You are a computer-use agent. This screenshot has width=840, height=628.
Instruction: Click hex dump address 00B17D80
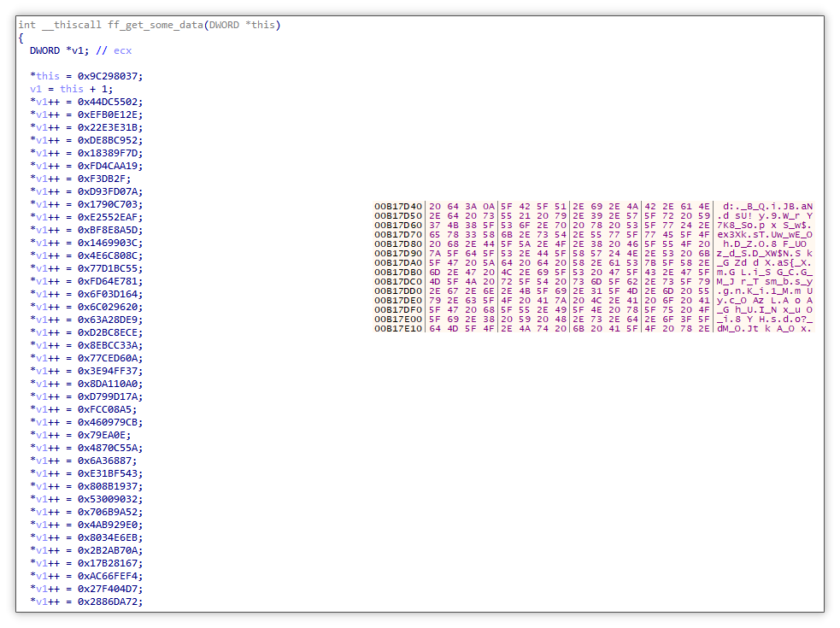pos(398,244)
